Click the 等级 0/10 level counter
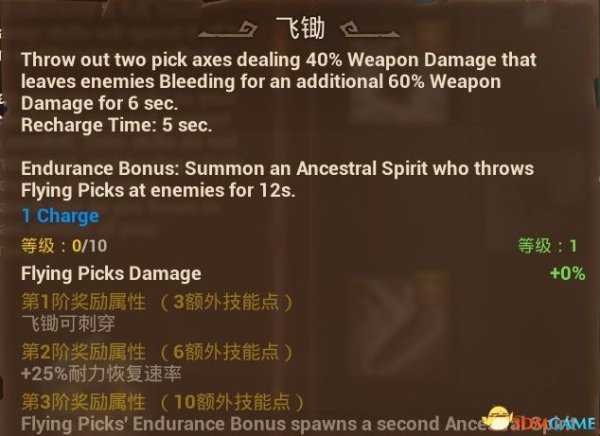Image resolution: width=600 pixels, height=436 pixels. click(64, 246)
